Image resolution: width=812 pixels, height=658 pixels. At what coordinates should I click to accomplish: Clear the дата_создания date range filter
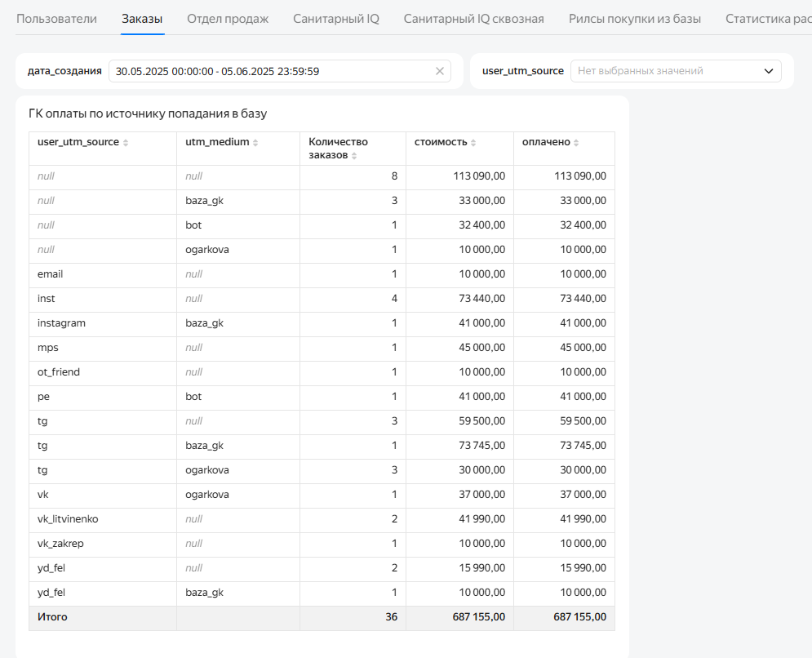click(x=440, y=71)
